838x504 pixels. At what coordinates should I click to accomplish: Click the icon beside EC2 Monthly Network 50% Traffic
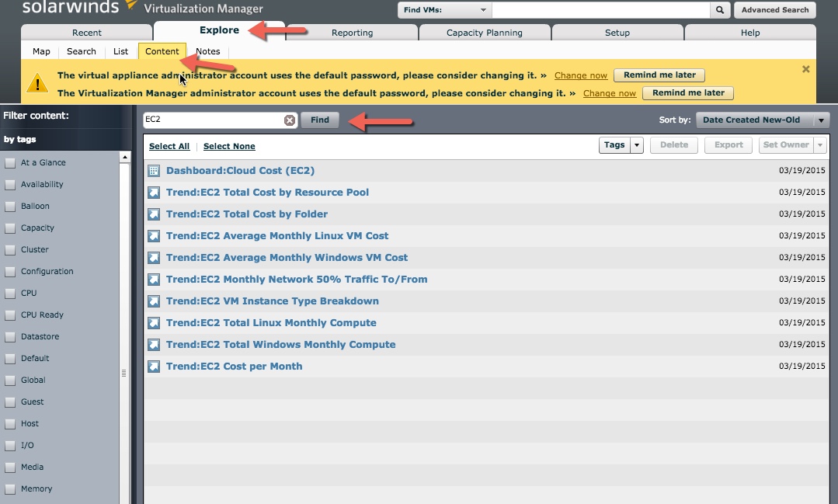tap(154, 280)
